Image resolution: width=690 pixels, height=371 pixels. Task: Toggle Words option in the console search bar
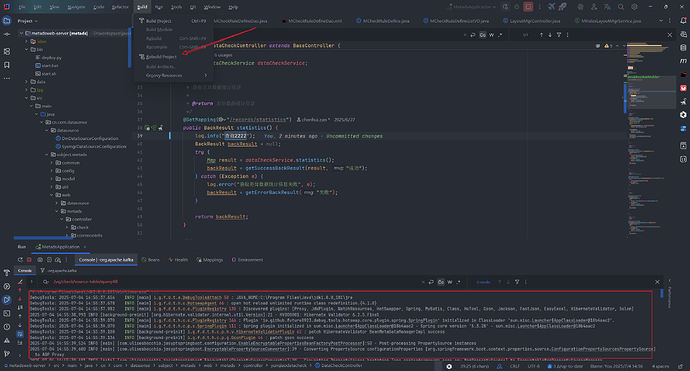click(x=450, y=282)
